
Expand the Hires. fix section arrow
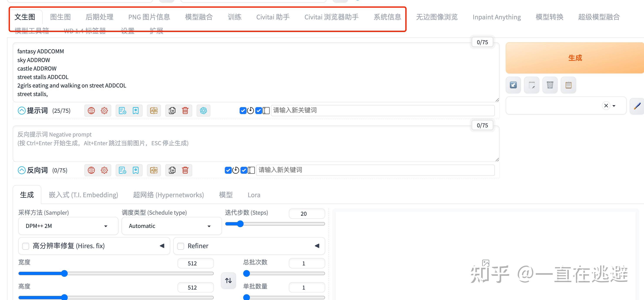162,246
